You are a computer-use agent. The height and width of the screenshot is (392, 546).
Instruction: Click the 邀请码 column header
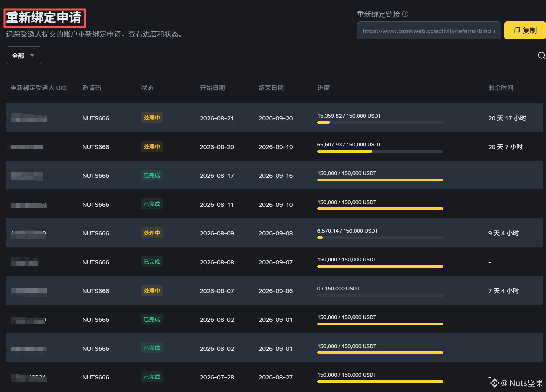pos(92,88)
